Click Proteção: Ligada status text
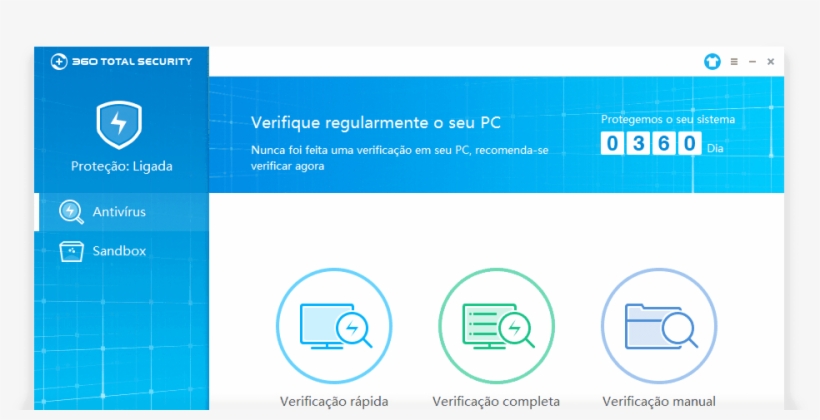820x420 pixels. click(121, 166)
